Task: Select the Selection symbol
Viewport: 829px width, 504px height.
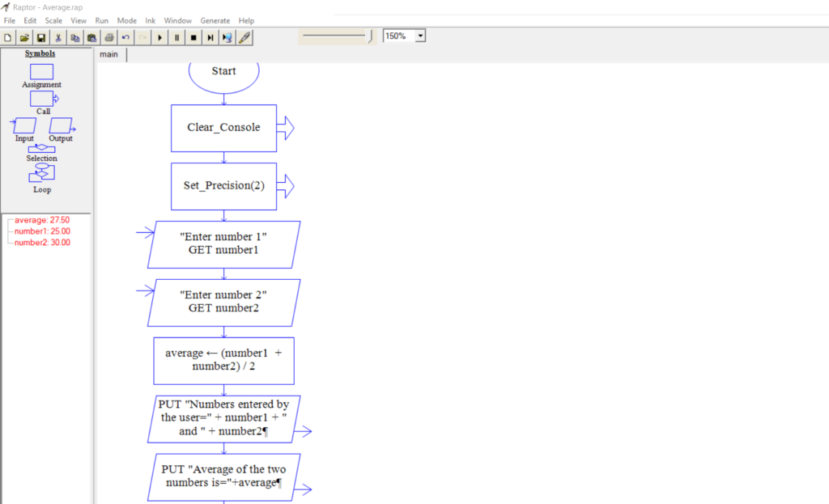Action: click(x=41, y=150)
